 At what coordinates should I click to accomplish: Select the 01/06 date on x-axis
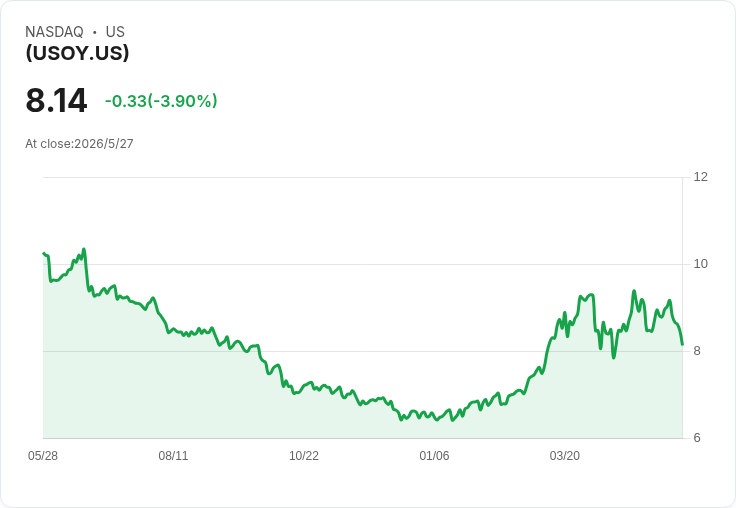pos(434,456)
